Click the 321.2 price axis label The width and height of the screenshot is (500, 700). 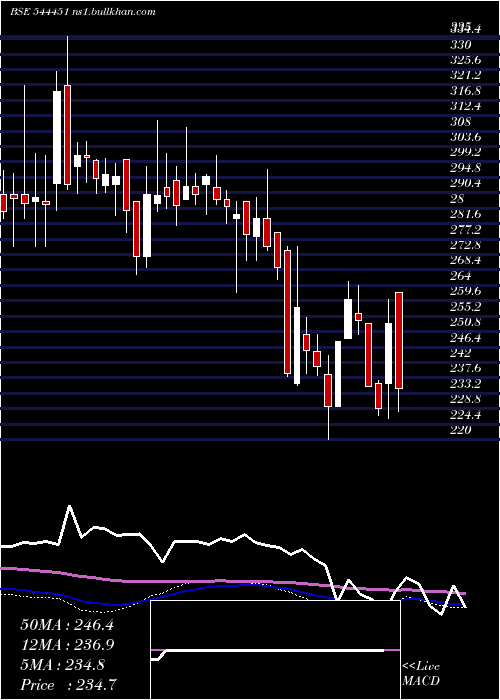tap(465, 75)
